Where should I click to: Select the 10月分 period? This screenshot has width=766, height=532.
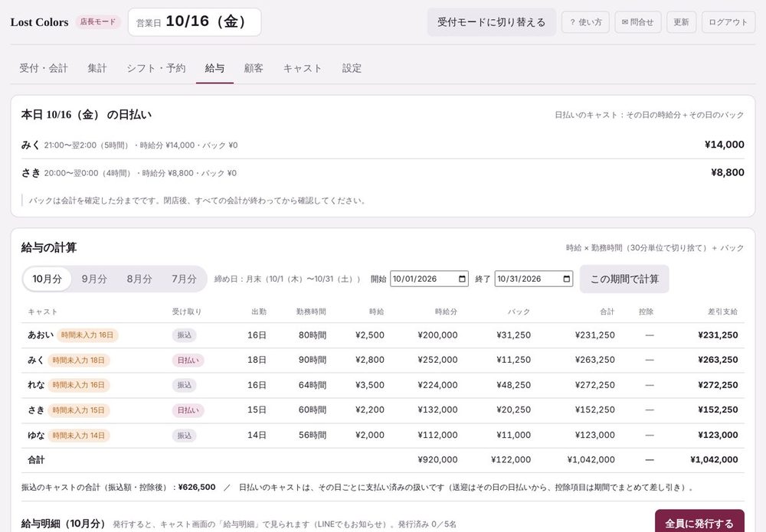[47, 279]
